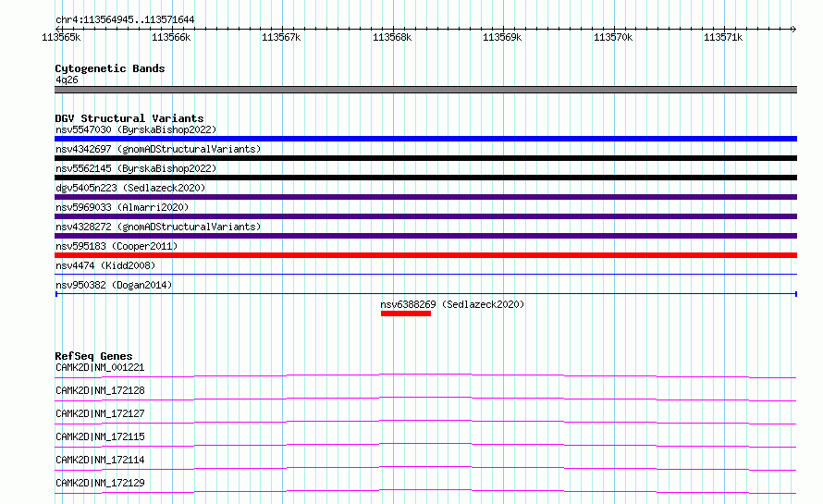
Task: Open transcript CAMK2D|NM_172127 label
Action: [100, 413]
